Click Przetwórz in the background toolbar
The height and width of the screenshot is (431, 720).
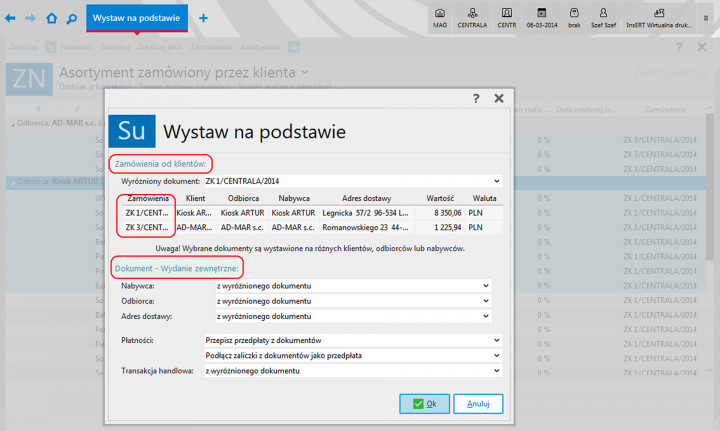pyautogui.click(x=76, y=47)
